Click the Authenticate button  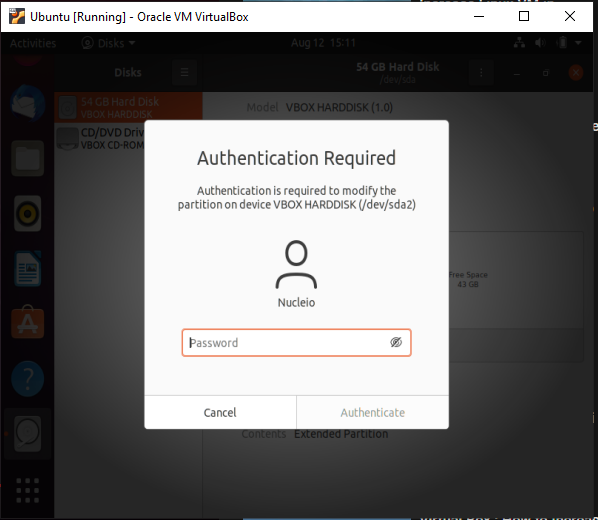tap(373, 412)
